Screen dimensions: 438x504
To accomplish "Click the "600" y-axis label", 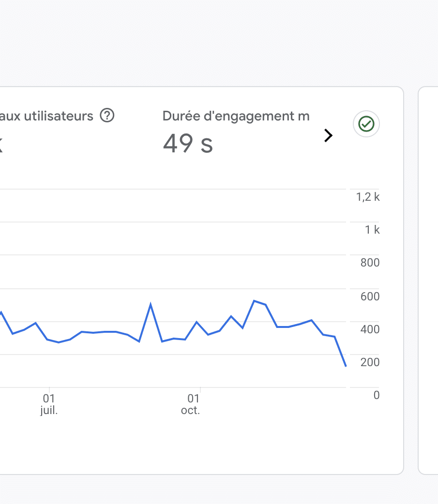I will [370, 296].
